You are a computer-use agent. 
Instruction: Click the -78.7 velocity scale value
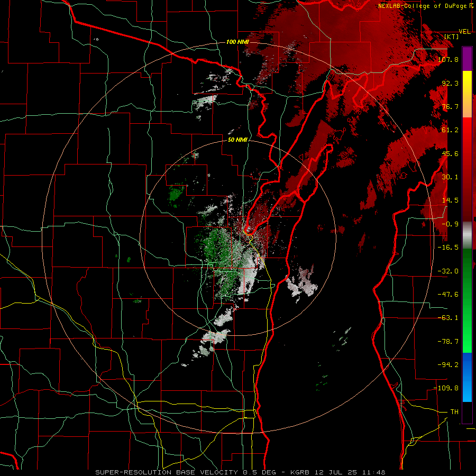(448, 342)
